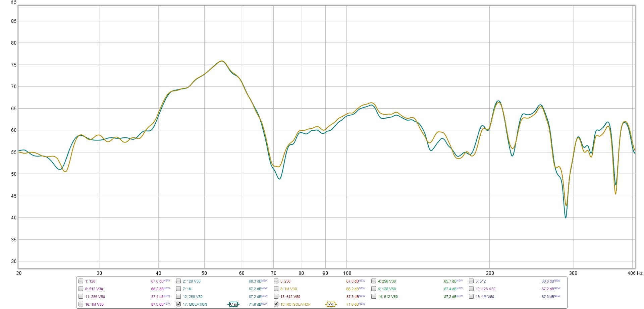
Task: Enable the "16: 1M V50" trace checkbox
Action: pos(81,304)
